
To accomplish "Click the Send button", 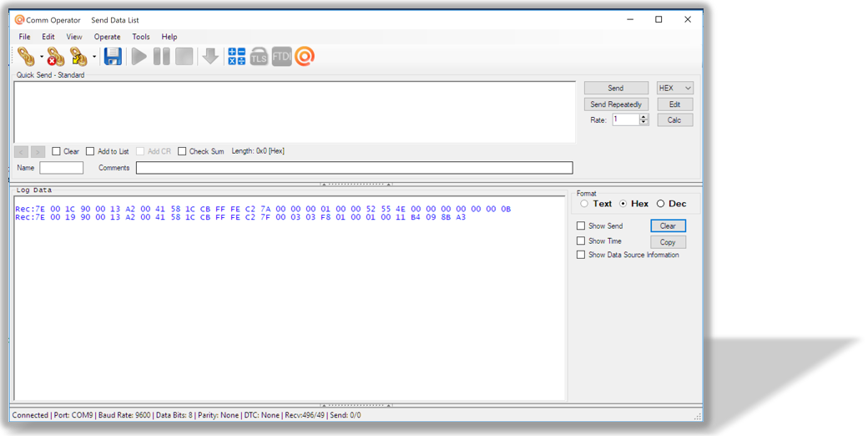I will point(616,88).
